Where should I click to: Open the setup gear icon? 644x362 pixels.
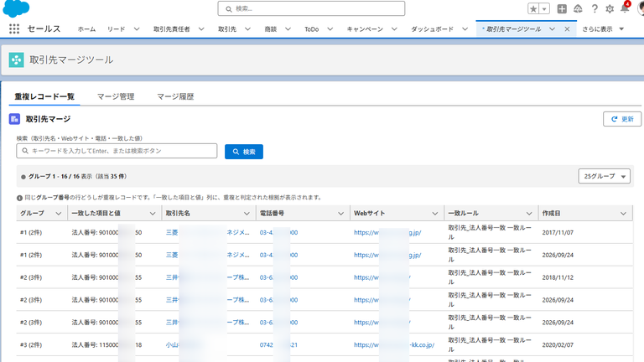pyautogui.click(x=610, y=8)
